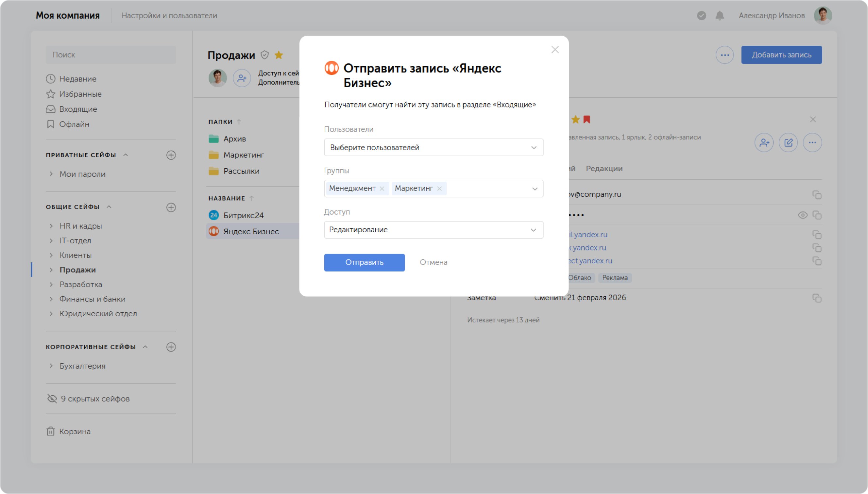Click the Поиск search field
The image size is (868, 494).
pos(111,55)
